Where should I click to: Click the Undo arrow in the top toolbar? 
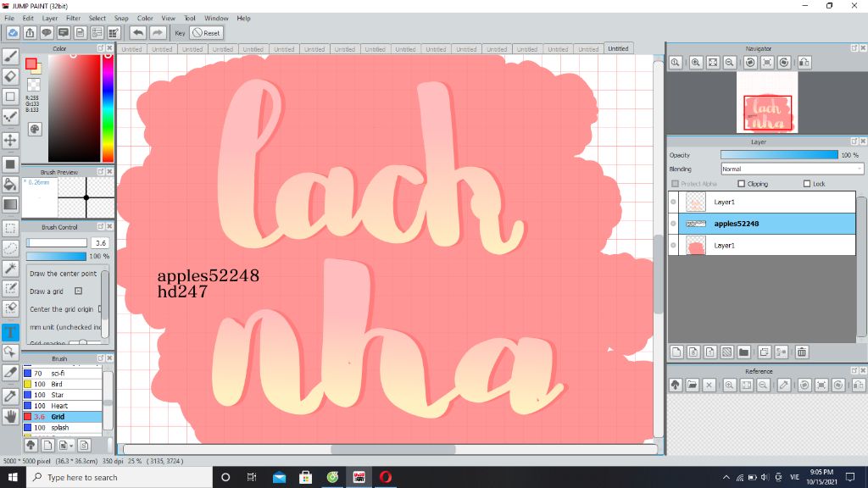click(x=138, y=33)
